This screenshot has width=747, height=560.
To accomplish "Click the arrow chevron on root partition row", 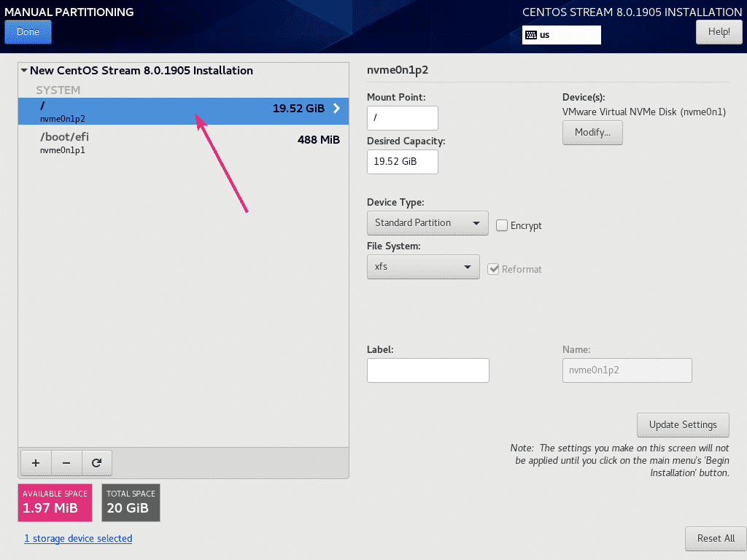I will coord(336,109).
